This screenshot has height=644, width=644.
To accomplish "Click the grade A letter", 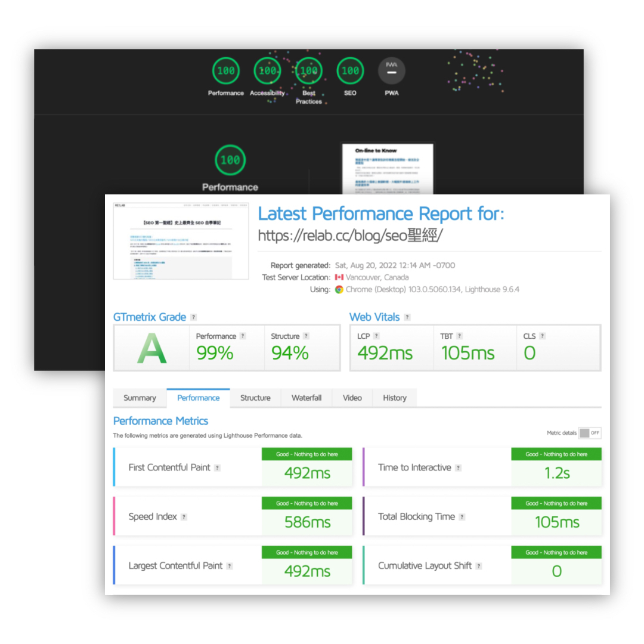I will [151, 349].
